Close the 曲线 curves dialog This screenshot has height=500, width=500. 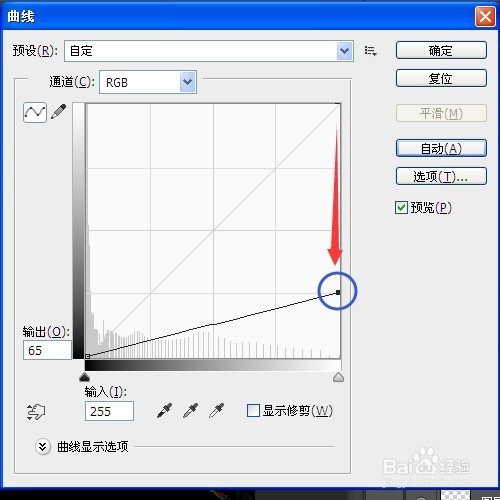tap(485, 17)
